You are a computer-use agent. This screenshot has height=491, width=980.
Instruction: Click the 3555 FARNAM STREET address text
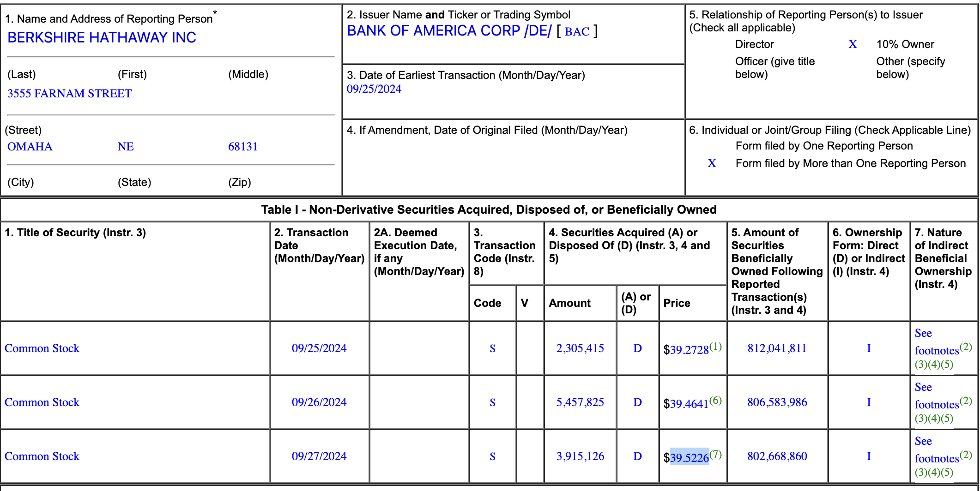(69, 94)
